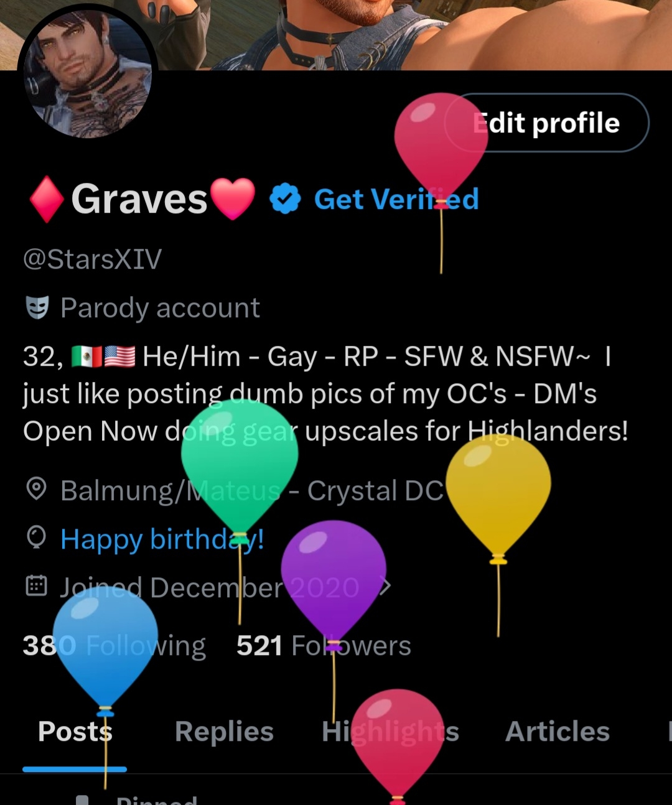672x805 pixels.
Task: Open the Articles tab
Action: click(x=558, y=732)
